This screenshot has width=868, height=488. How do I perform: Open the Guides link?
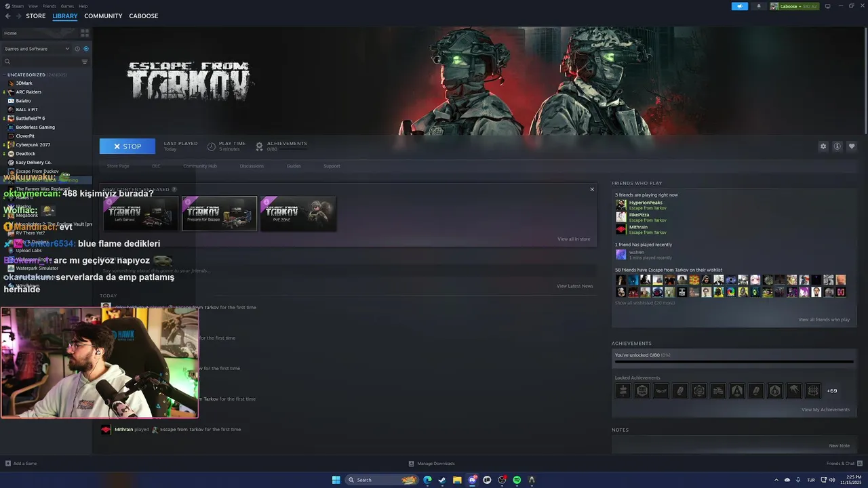tap(294, 166)
